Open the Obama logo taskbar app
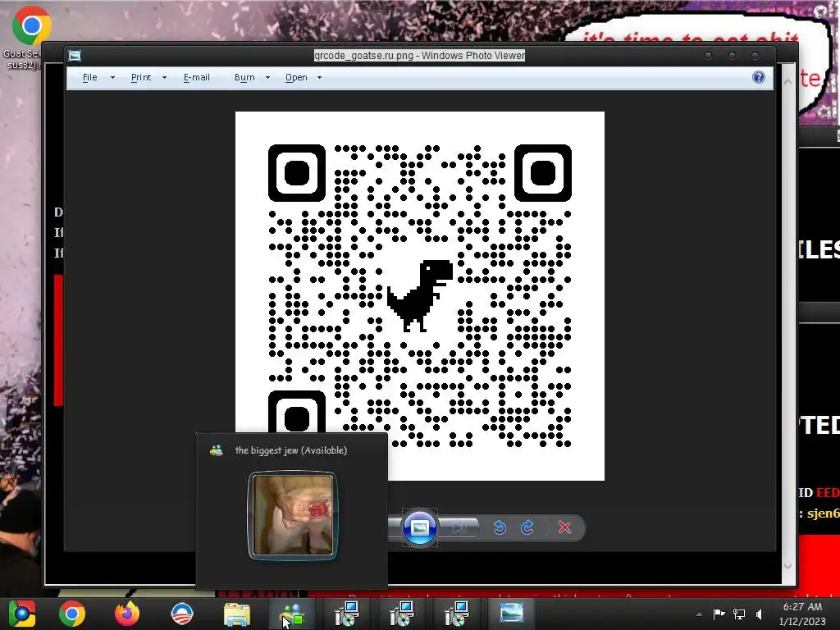 click(182, 614)
